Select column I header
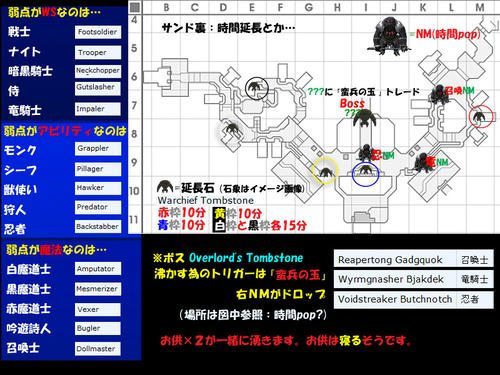This screenshot has height=375, width=500. [366, 7]
